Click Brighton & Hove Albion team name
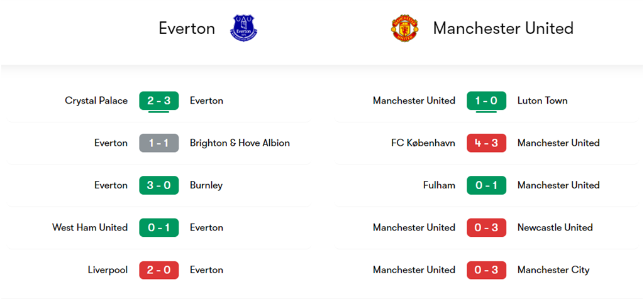Viewport: 644px width, 299px height. (x=240, y=143)
